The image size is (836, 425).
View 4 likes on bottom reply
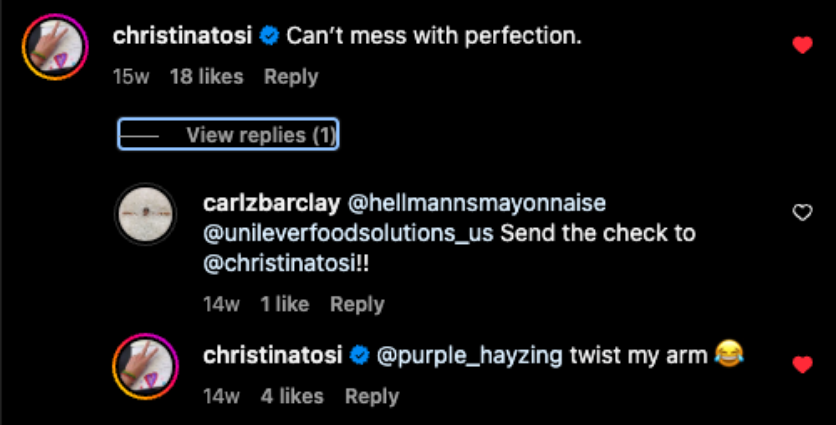pos(292,396)
